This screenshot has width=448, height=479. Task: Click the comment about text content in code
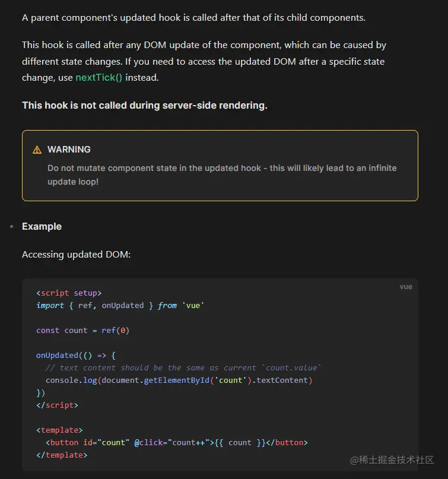point(183,368)
